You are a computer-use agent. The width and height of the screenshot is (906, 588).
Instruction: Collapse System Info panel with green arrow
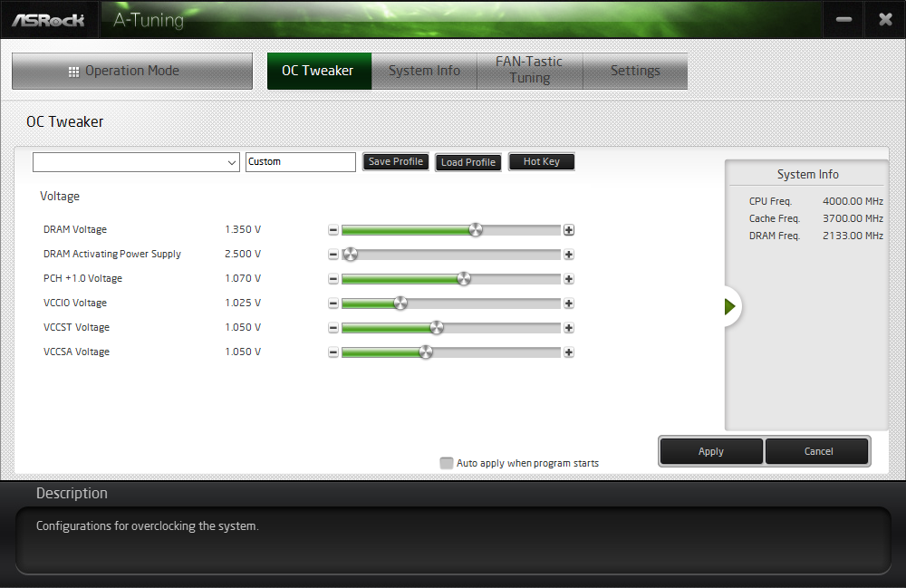(729, 306)
